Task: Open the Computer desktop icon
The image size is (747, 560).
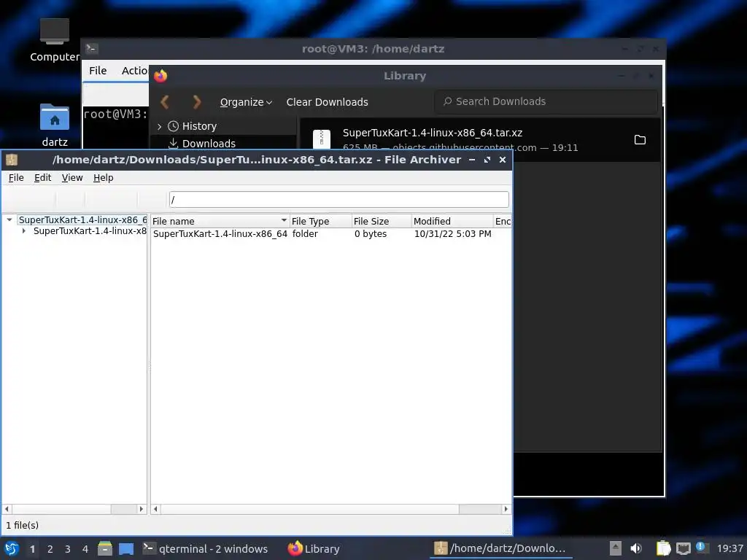Action: [x=54, y=39]
